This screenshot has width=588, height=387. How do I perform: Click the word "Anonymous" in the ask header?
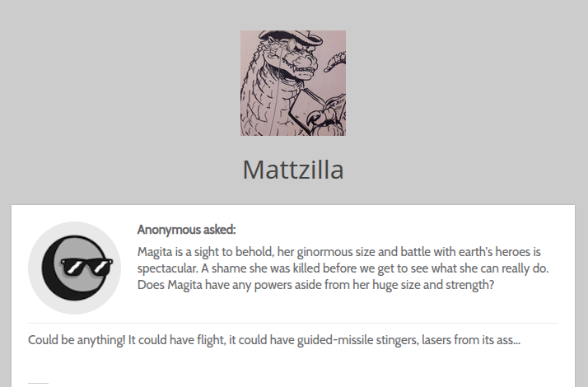pos(167,230)
